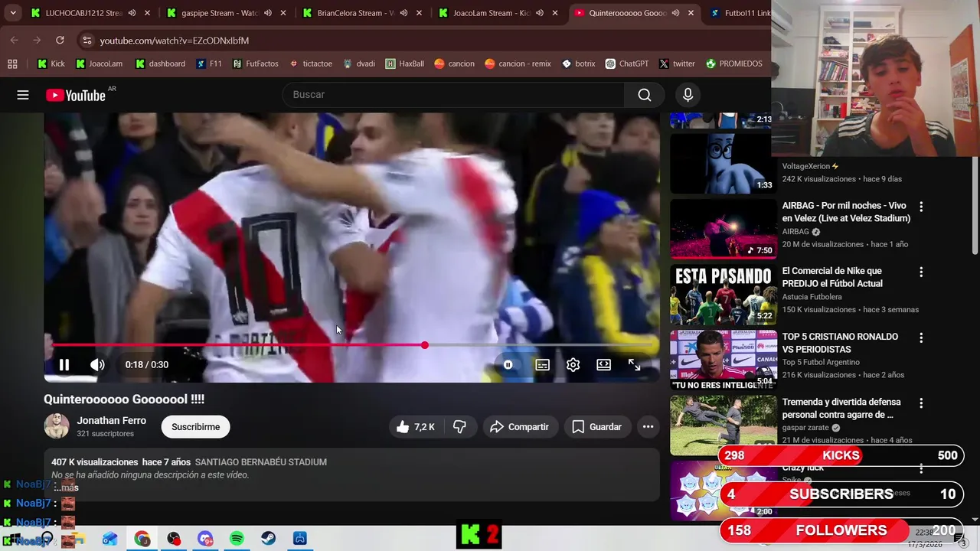Toggle the autoplay switch in player

[x=508, y=365]
